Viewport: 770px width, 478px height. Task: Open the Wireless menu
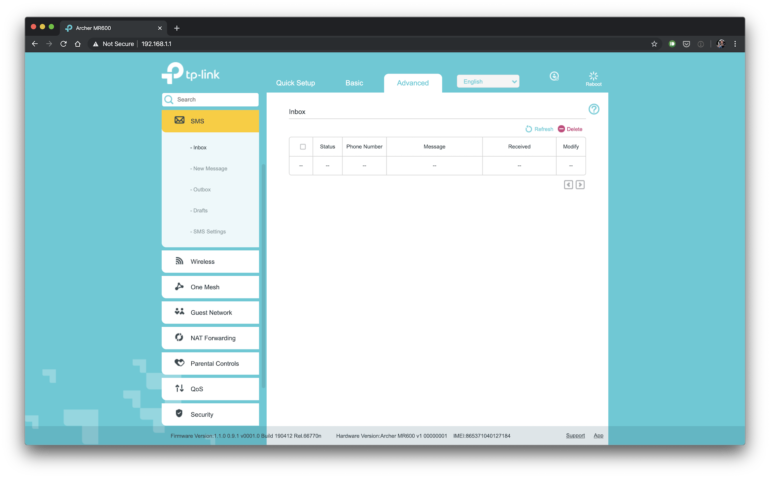210,261
